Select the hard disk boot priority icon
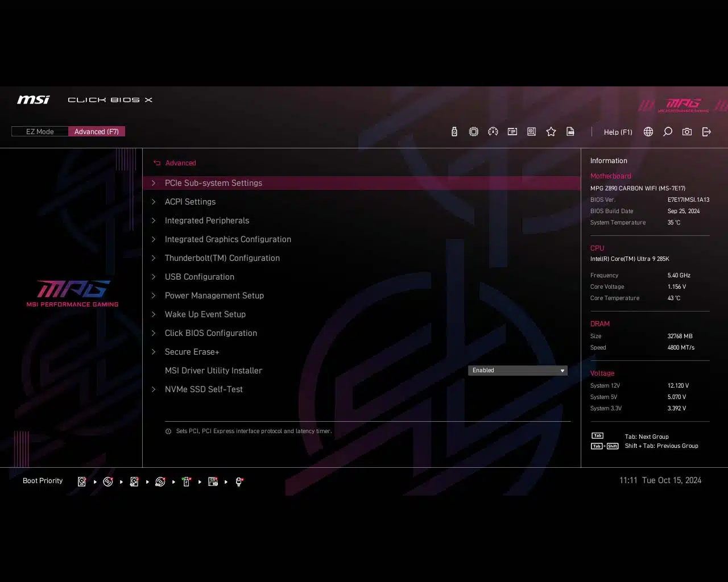728x582 pixels. [82, 481]
